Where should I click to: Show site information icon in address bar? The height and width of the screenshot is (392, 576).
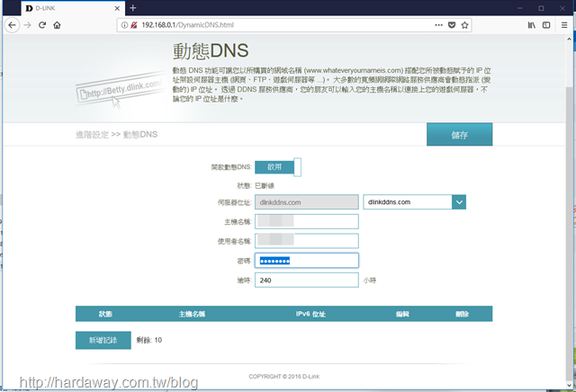tap(124, 25)
